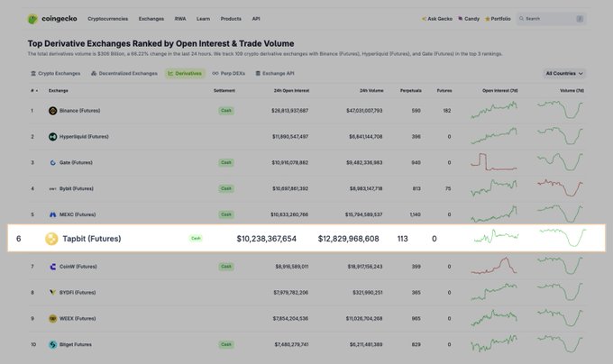Click Tapbit's $10,238,367,654 open interest value
This screenshot has width=613, height=364.
click(267, 239)
